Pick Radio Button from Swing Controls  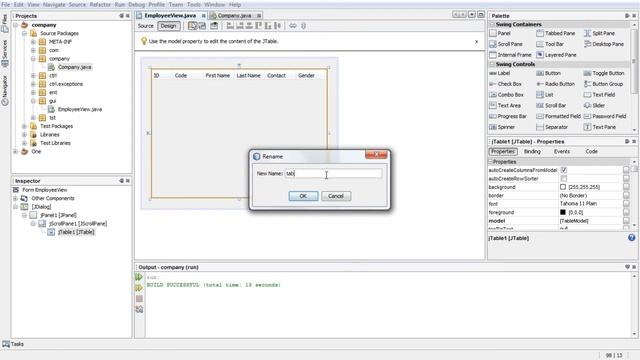pos(556,84)
